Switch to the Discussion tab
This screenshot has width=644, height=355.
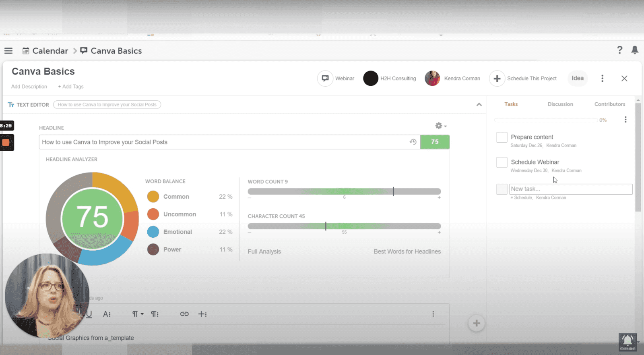(x=560, y=104)
